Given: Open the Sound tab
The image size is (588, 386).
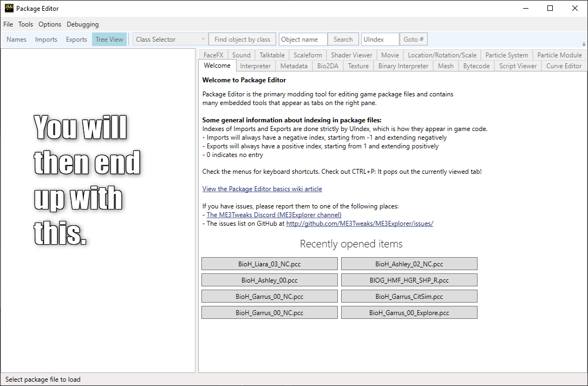Looking at the screenshot, I should pos(241,55).
